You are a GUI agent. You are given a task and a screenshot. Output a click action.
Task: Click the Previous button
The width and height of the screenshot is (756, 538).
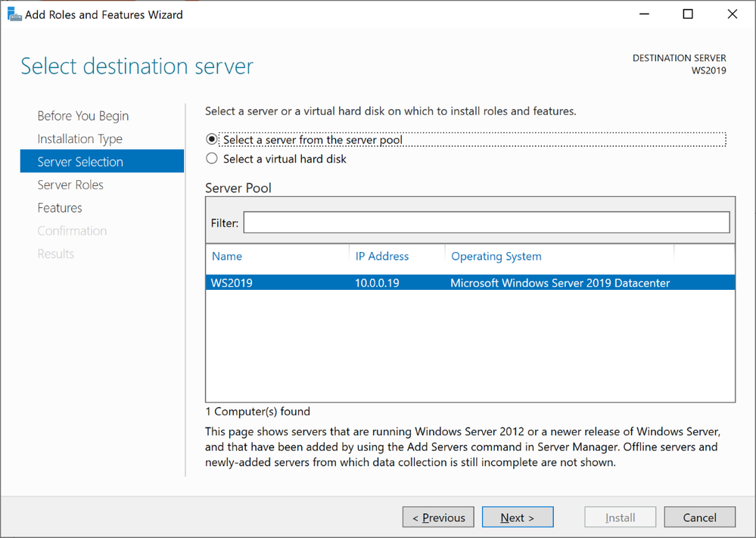(x=438, y=517)
